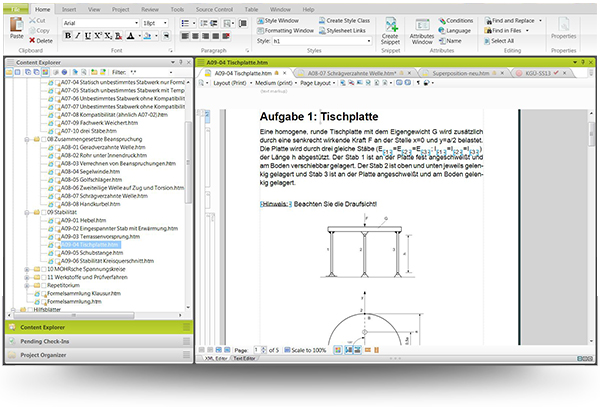Open the Arial font family dropdown
Screen dimensions: 600x407
pos(136,23)
